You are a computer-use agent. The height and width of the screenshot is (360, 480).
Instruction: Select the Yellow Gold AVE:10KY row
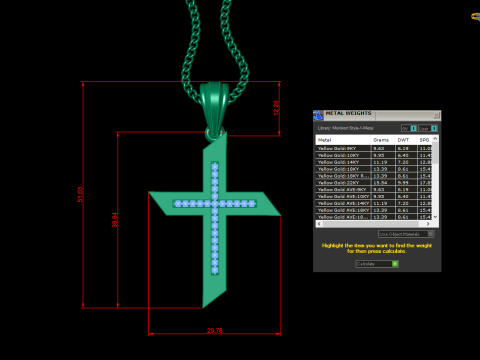coord(374,196)
